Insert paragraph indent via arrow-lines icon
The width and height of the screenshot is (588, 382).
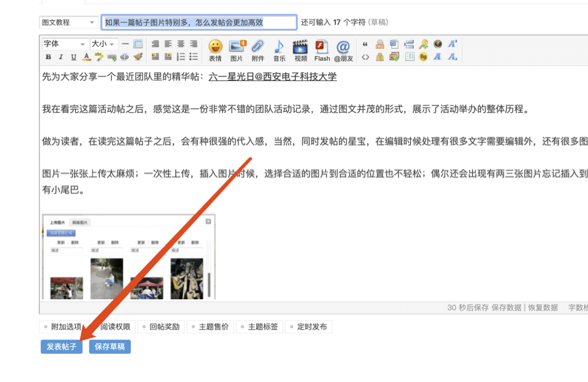coord(409,44)
